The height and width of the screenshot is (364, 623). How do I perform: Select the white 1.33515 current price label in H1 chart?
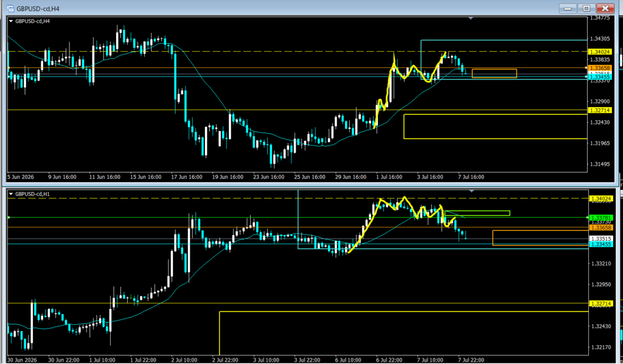click(x=601, y=239)
